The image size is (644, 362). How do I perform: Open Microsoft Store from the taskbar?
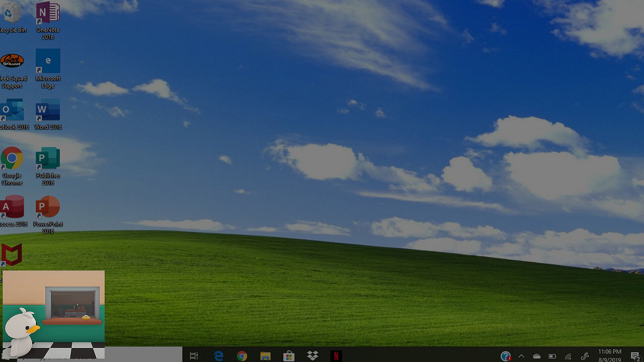(x=289, y=356)
